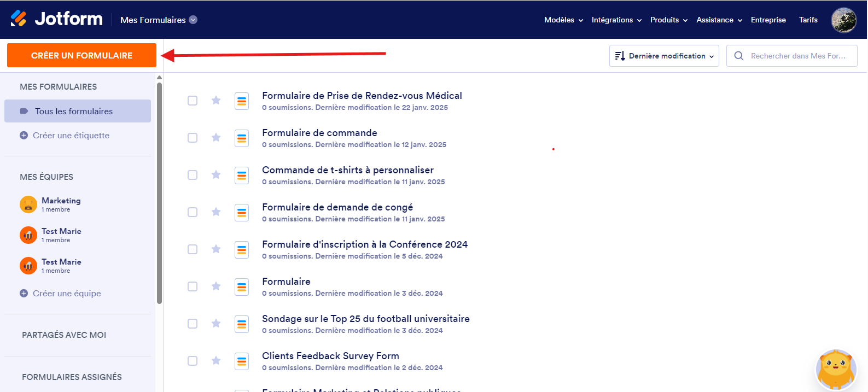Open the Mes Formulaires dropdown
Screen dimensions: 868x392
point(159,20)
